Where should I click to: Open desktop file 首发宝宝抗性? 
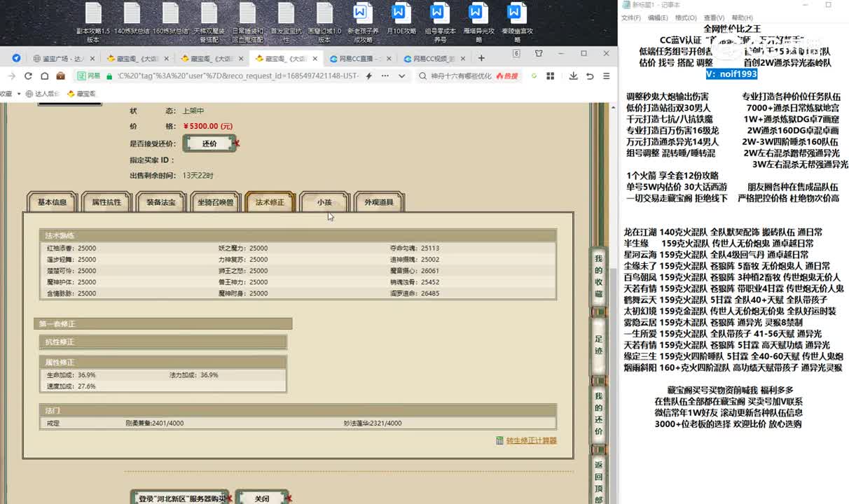click(x=285, y=22)
